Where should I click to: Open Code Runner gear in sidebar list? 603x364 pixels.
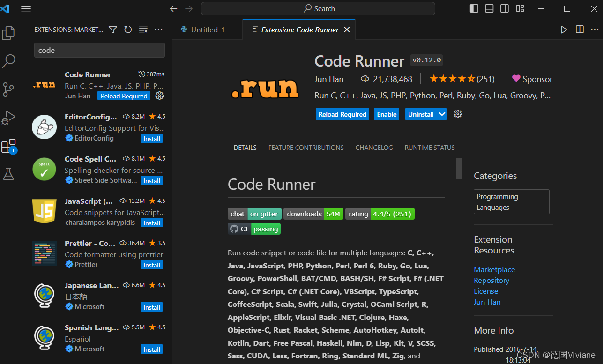tap(159, 96)
